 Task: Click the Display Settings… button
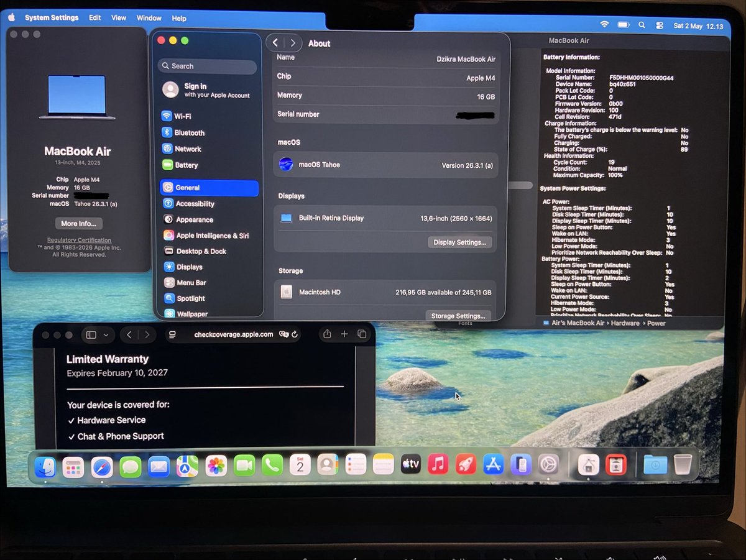460,242
